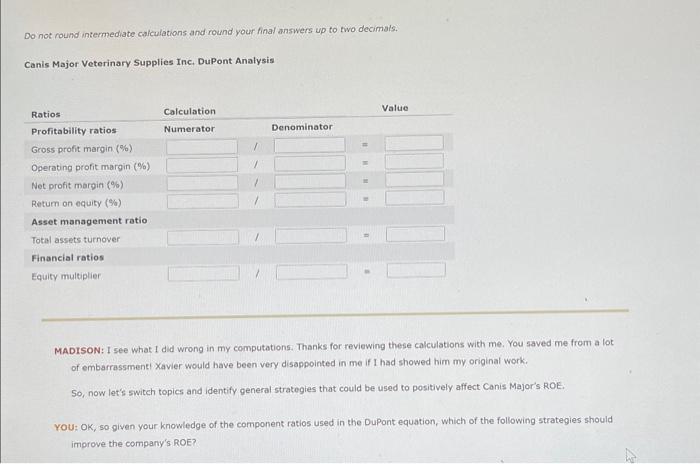Click the Gross profit margin denominator field
Viewport: 700px width, 464px height.
[309, 145]
